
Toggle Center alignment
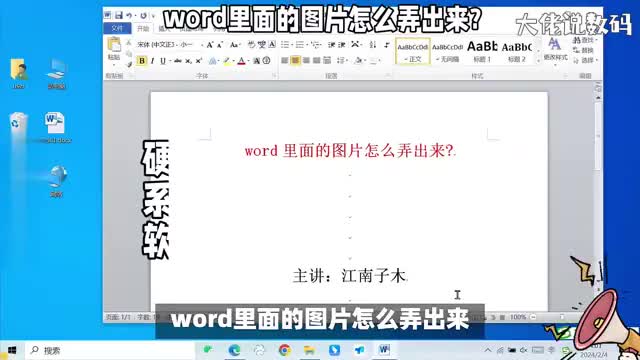click(295, 61)
